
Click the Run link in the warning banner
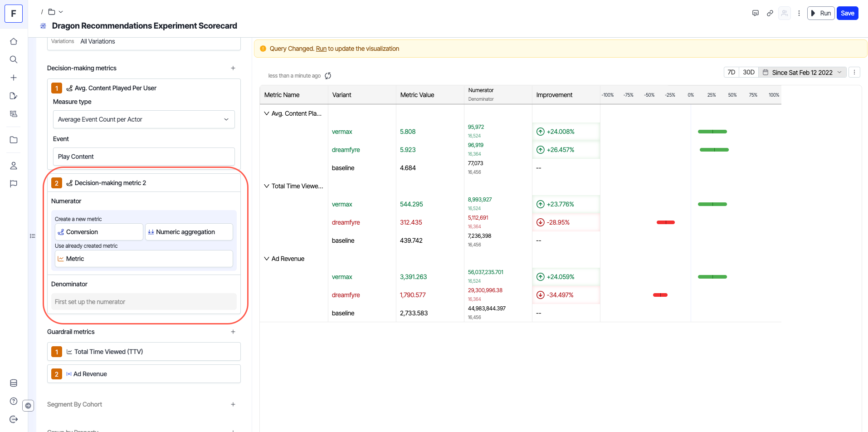(x=321, y=49)
